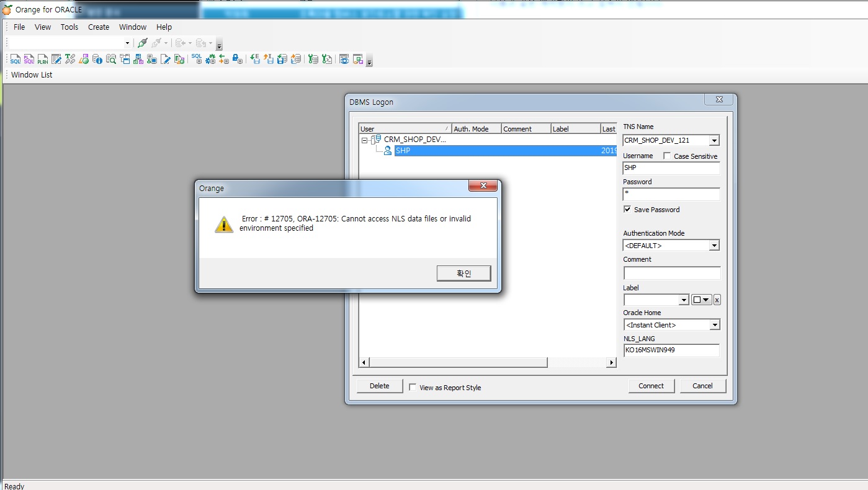868x490 pixels.
Task: Open the label color swatch picker
Action: point(702,300)
